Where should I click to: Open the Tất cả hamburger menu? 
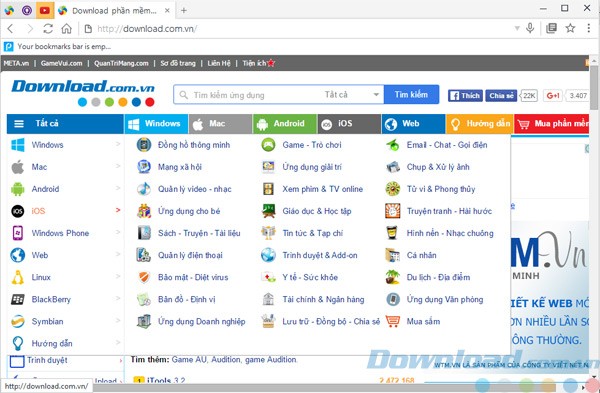[65, 124]
